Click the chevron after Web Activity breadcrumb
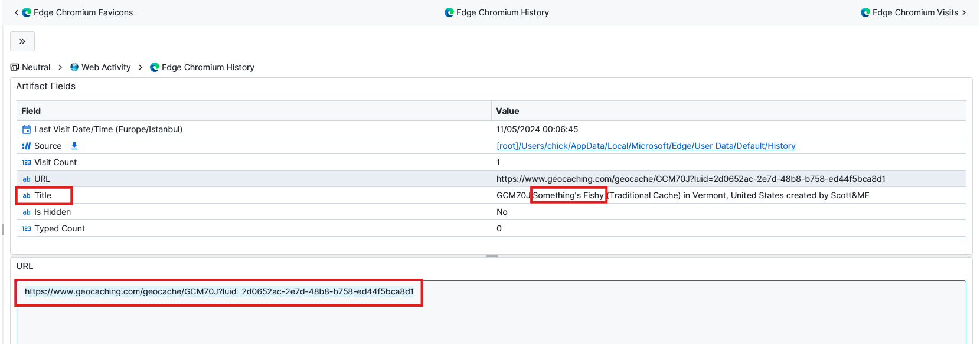Image resolution: width=980 pixels, height=344 pixels. 141,67
